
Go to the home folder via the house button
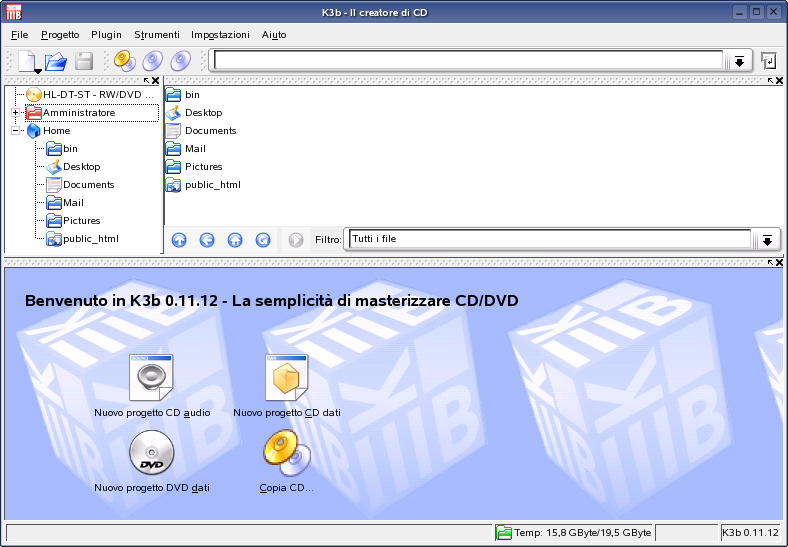(235, 240)
